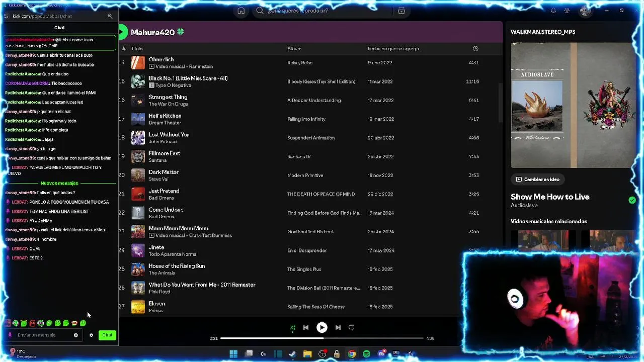The height and width of the screenshot is (362, 644).
Task: Open album link 'Falling Into Infinity'
Action: tap(306, 119)
